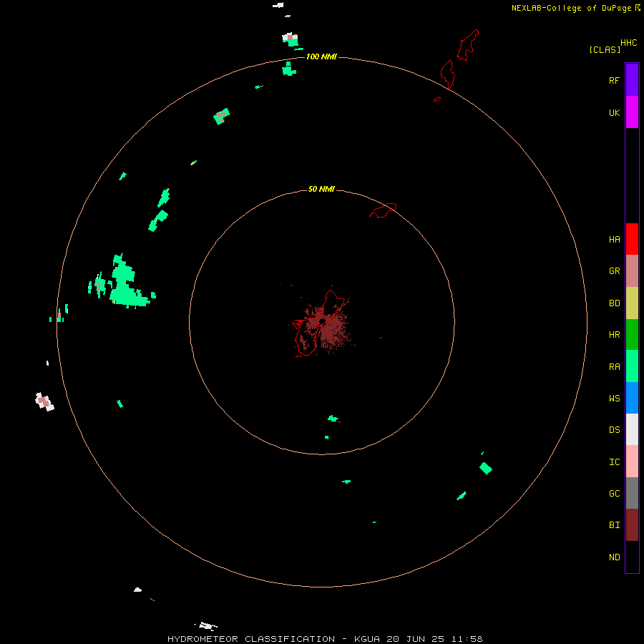This screenshot has height=644, width=644.
Task: Select the GR salmon legend swatch
Action: pyautogui.click(x=632, y=271)
